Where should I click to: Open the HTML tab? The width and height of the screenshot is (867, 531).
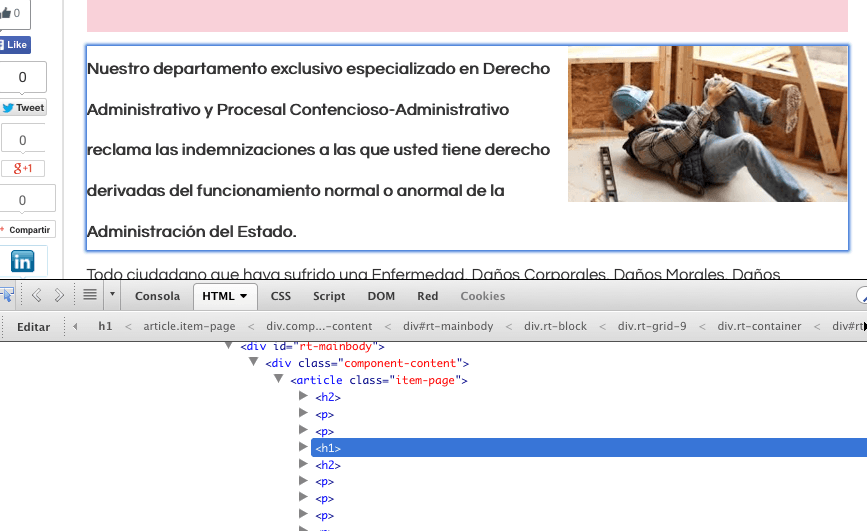(x=224, y=296)
